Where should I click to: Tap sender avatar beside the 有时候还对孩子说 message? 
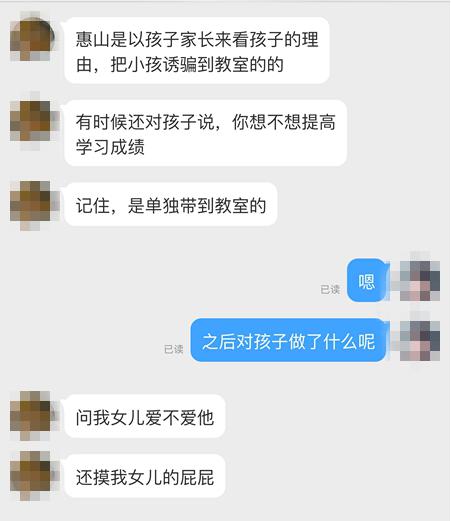(x=30, y=121)
